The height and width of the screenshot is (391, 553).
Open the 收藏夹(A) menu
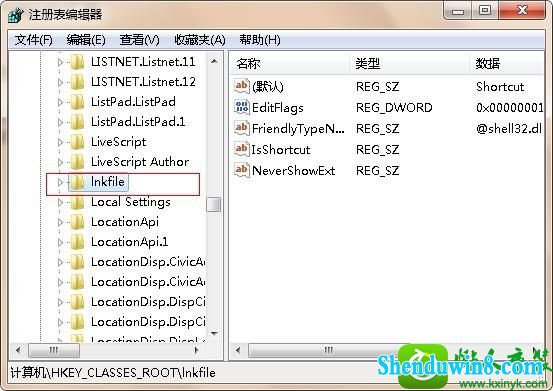click(200, 40)
